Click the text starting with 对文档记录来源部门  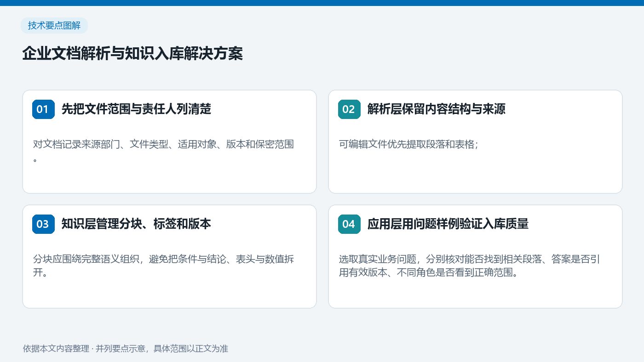pyautogui.click(x=164, y=151)
